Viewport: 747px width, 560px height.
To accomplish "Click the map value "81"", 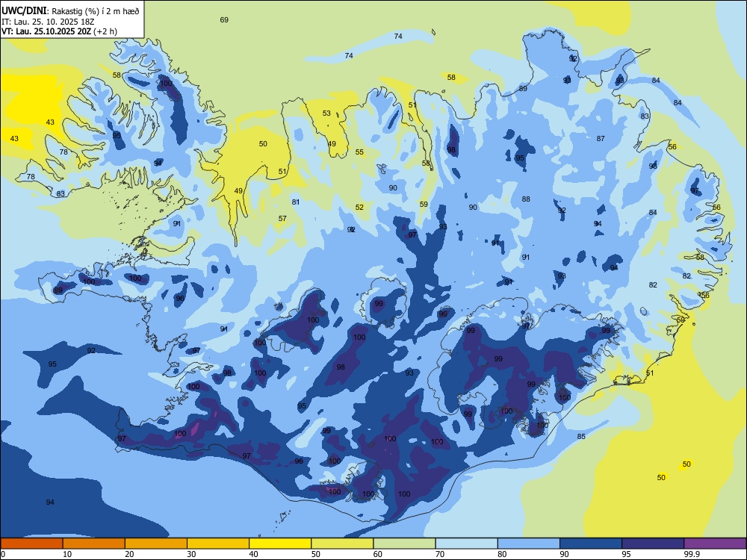I will (296, 202).
